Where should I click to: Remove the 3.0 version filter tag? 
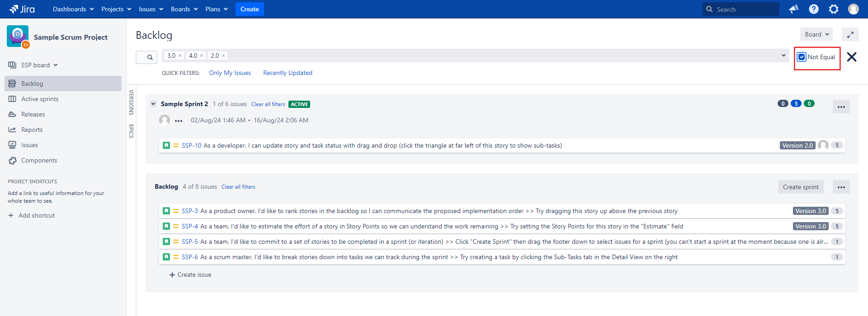180,56
